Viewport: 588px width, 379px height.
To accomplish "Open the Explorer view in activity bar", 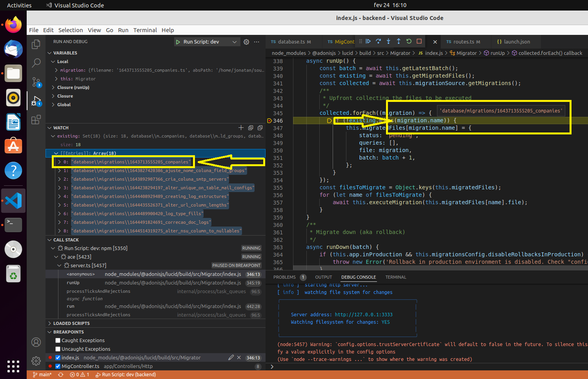I will pyautogui.click(x=36, y=44).
